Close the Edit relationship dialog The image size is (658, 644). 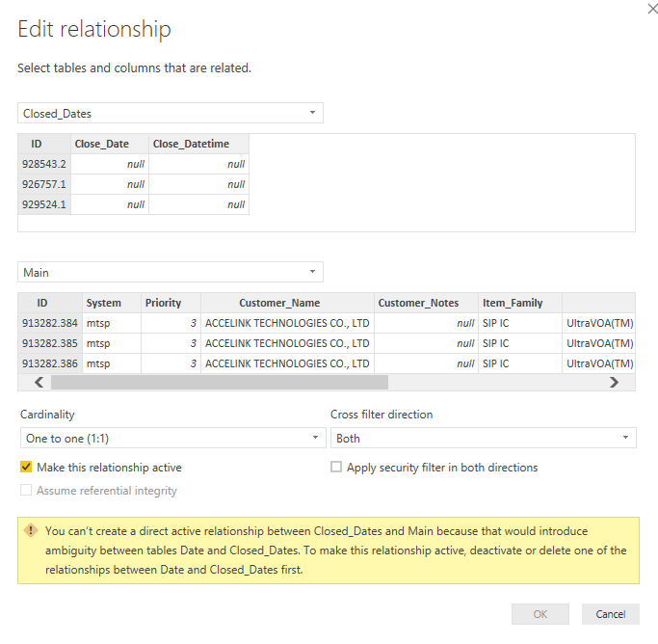coord(652,9)
